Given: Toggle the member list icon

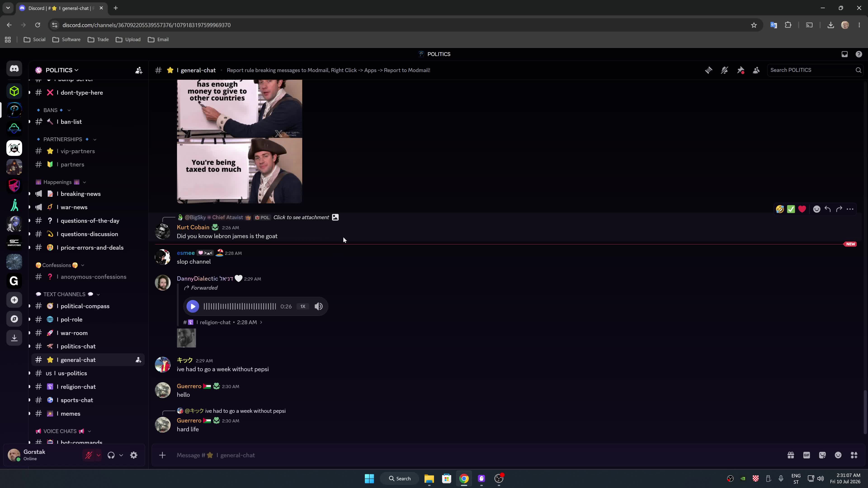Looking at the screenshot, I should tap(756, 70).
